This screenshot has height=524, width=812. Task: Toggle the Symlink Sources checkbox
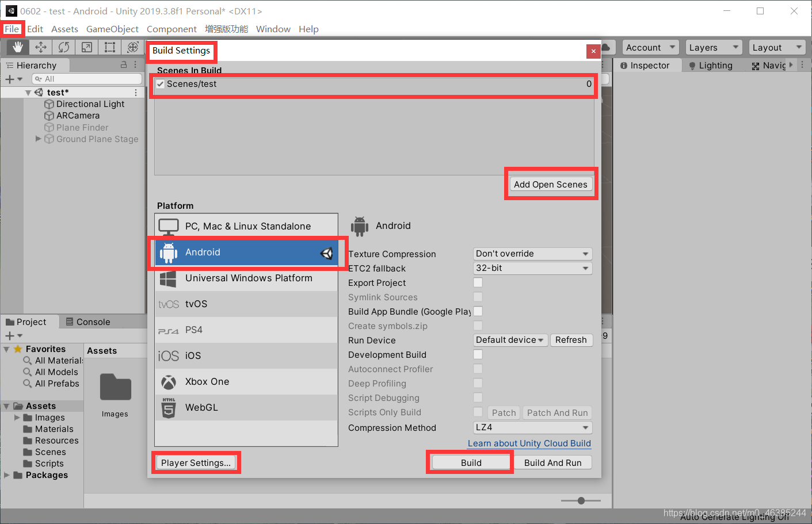click(x=478, y=297)
